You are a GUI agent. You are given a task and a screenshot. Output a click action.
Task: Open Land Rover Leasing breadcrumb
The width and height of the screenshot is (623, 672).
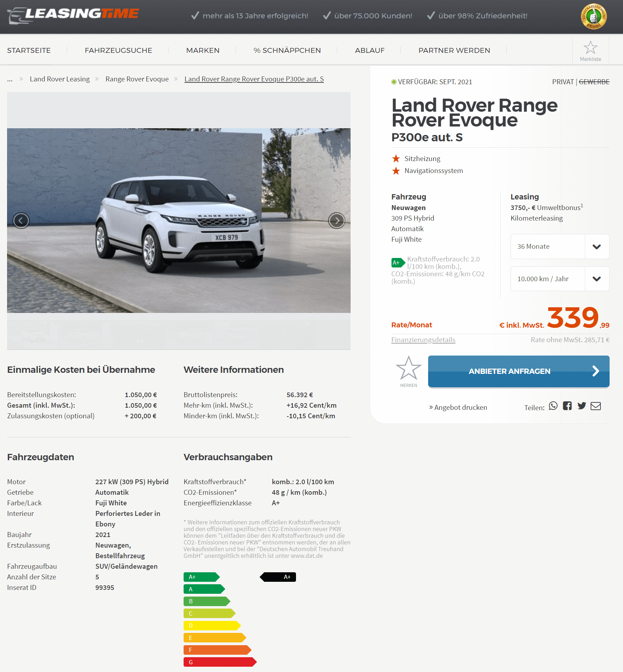[x=60, y=79]
